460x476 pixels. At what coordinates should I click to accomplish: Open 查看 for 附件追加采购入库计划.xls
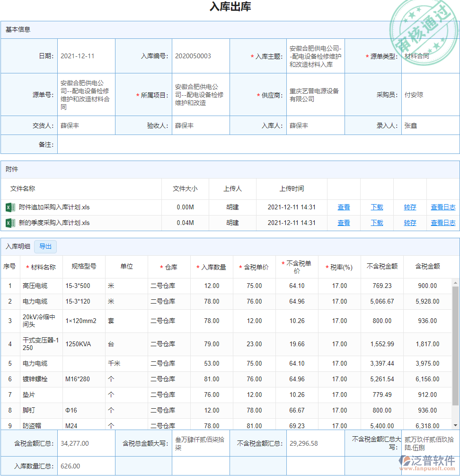pos(344,207)
